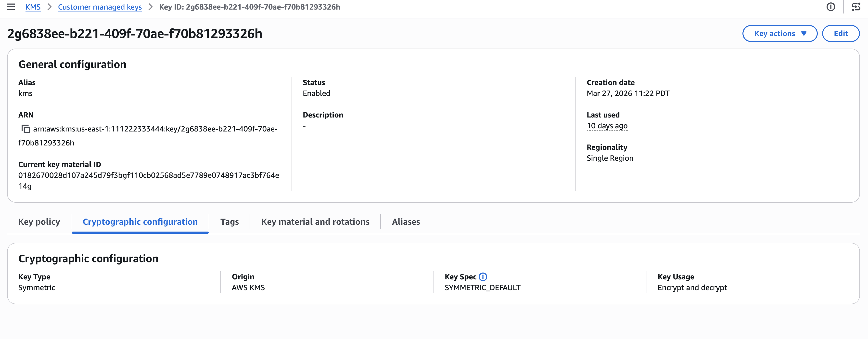Viewport: 868px width, 339px height.
Task: Select the Cryptographic configuration tab
Action: (140, 222)
